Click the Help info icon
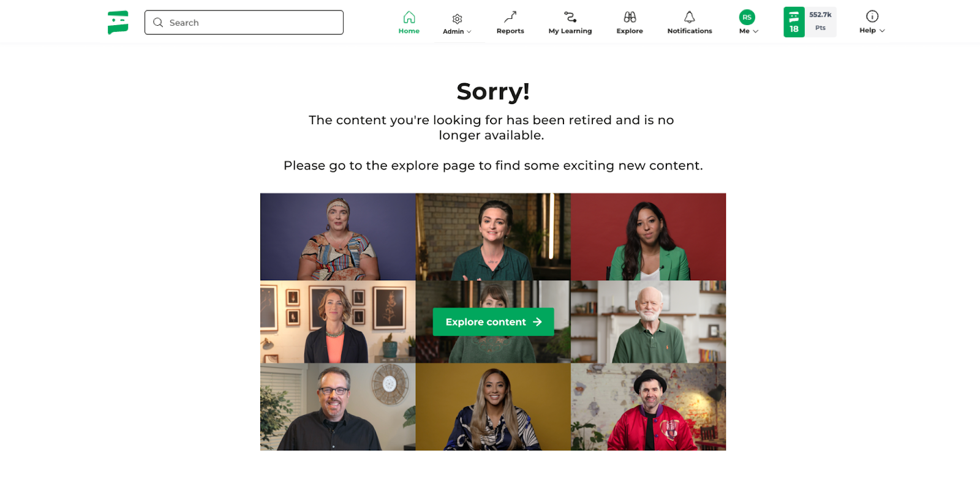Viewport: 980px width, 500px height. point(872,16)
